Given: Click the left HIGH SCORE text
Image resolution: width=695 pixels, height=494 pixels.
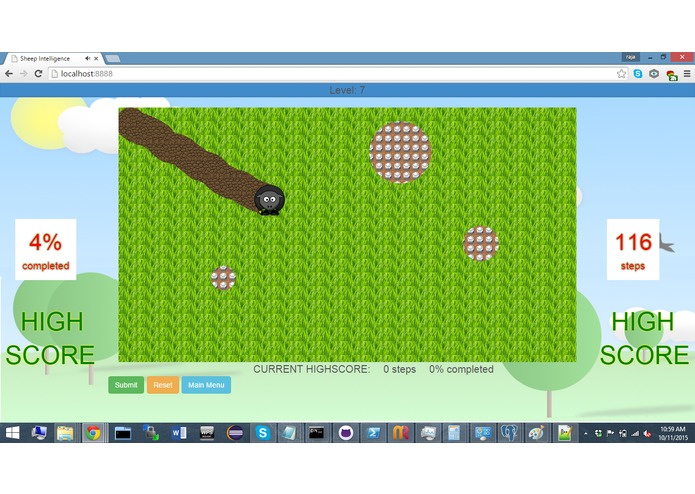Looking at the screenshot, I should [x=51, y=338].
